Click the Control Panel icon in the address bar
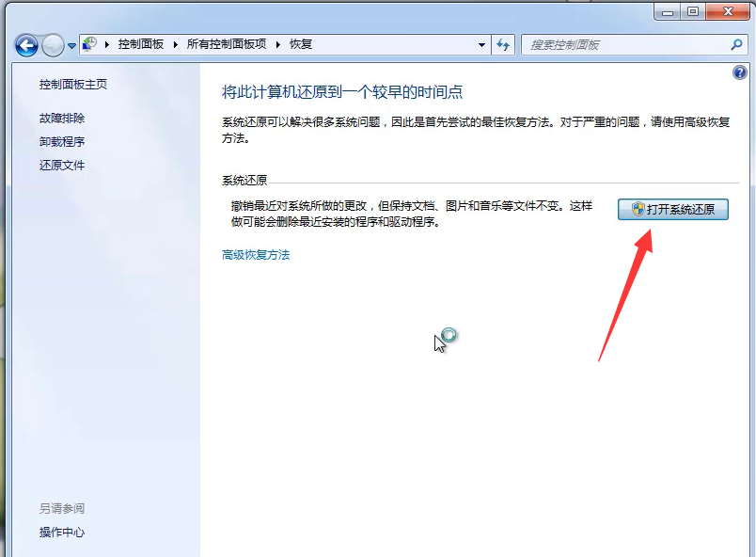The image size is (756, 557). pyautogui.click(x=89, y=43)
